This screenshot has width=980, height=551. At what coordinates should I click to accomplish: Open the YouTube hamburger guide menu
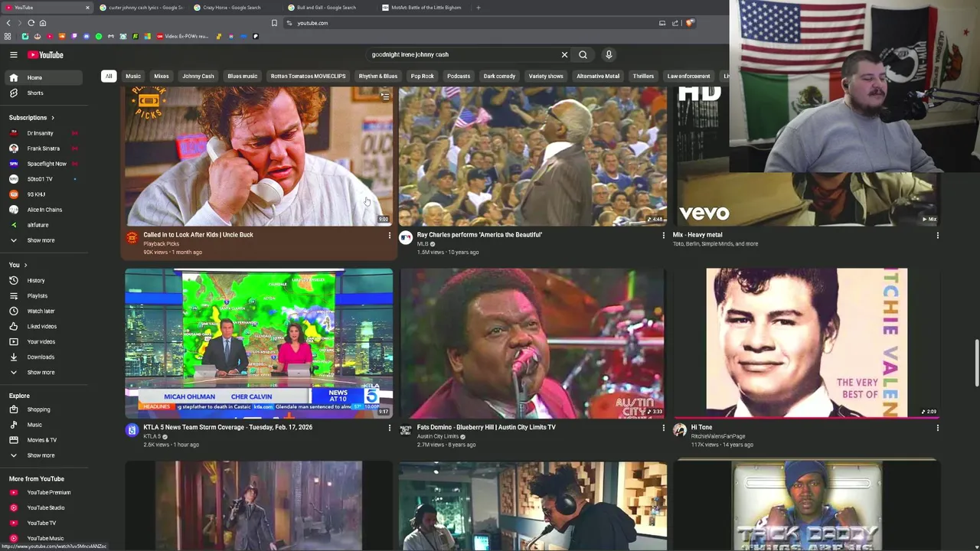coord(13,54)
